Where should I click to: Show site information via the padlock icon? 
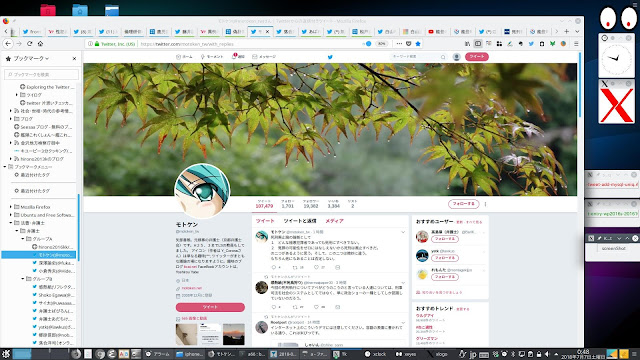(97, 44)
